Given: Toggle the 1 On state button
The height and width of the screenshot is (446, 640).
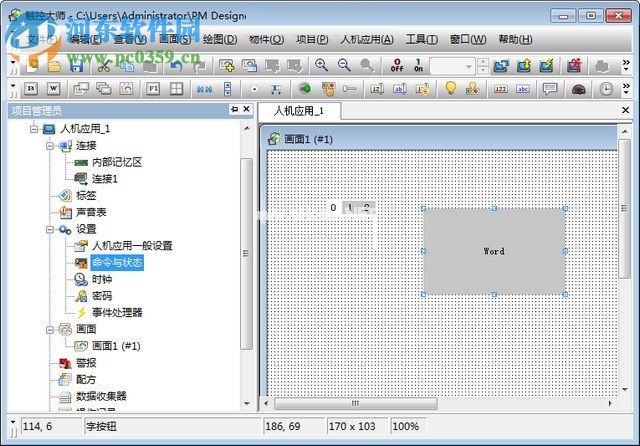Looking at the screenshot, I should tap(418, 65).
